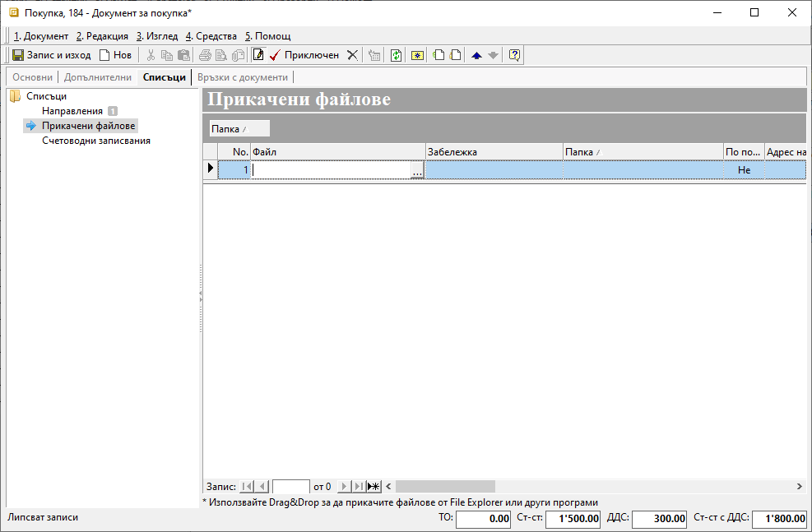This screenshot has width=812, height=532.
Task: Open the Документ menu
Action: (41, 36)
